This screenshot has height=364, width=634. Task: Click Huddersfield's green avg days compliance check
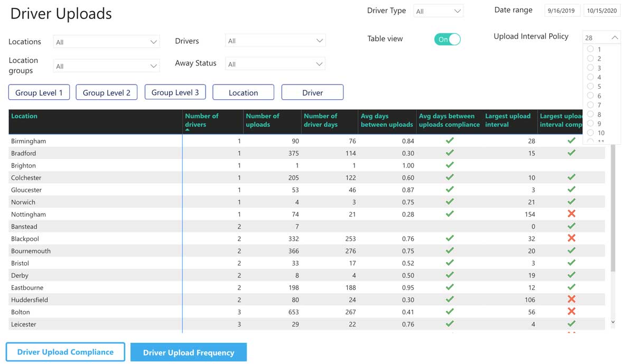[x=450, y=299]
